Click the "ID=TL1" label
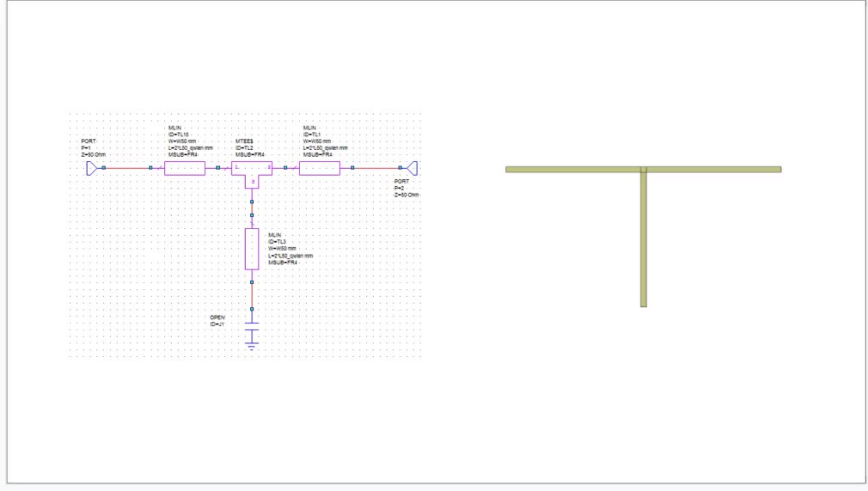 point(312,135)
